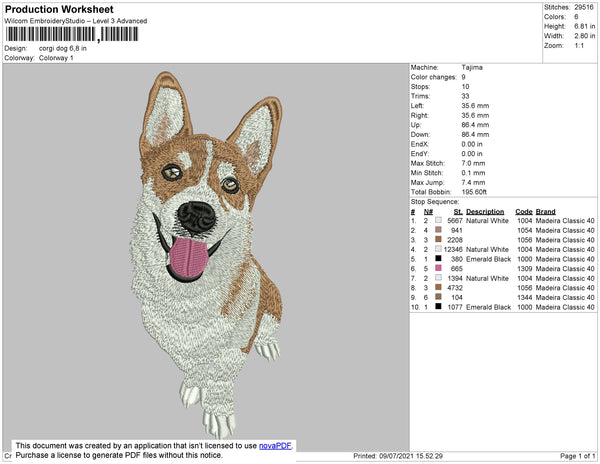Image resolution: width=600 pixels, height=464 pixels.
Task: Click "Madeira Classic 40" in stop row 1
Action: 565,221
